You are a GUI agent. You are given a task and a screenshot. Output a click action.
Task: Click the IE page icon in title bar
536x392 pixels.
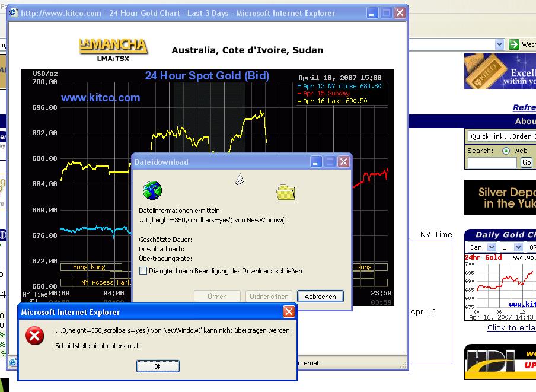point(14,13)
